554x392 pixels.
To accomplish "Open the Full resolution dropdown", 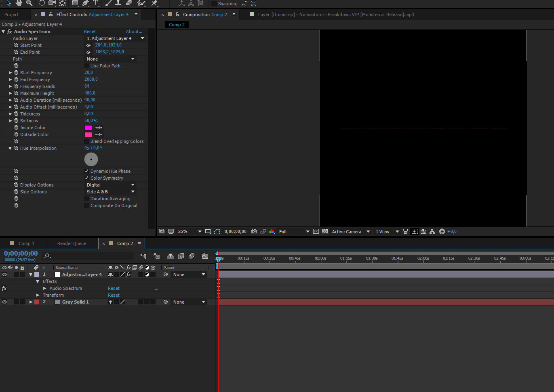I will [294, 232].
